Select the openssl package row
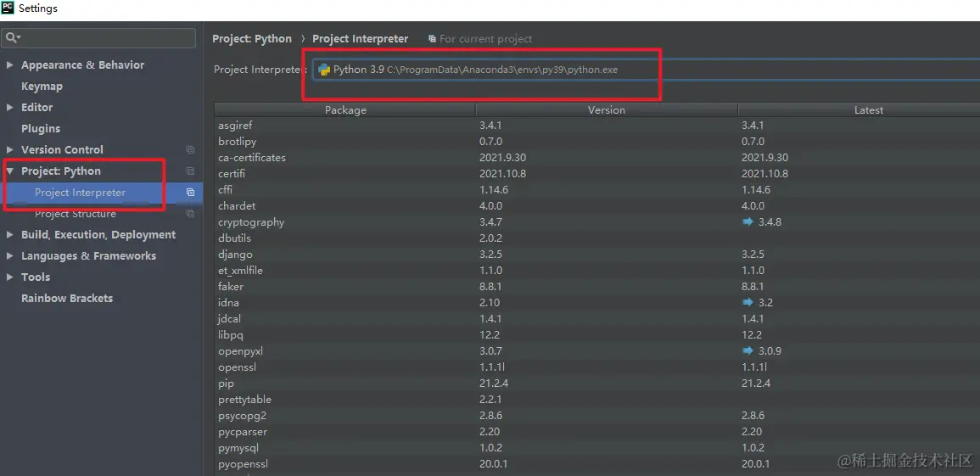980x476 pixels. pyautogui.click(x=596, y=367)
